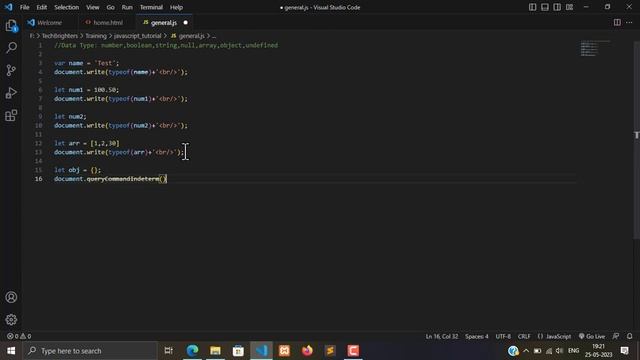This screenshot has height=360, width=640.
Task: Open XAMPP from taskbar
Action: (284, 351)
